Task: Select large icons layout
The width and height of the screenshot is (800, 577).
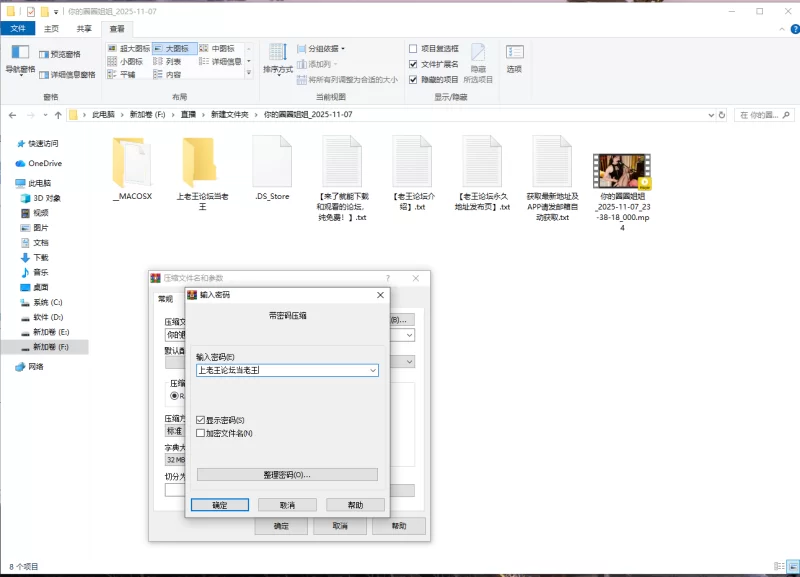Action: click(x=174, y=48)
